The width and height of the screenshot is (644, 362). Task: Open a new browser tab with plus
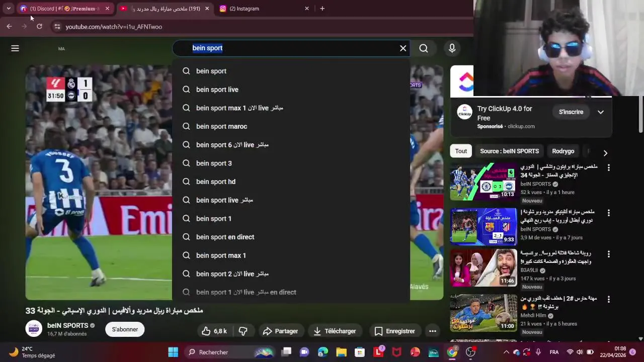[322, 9]
